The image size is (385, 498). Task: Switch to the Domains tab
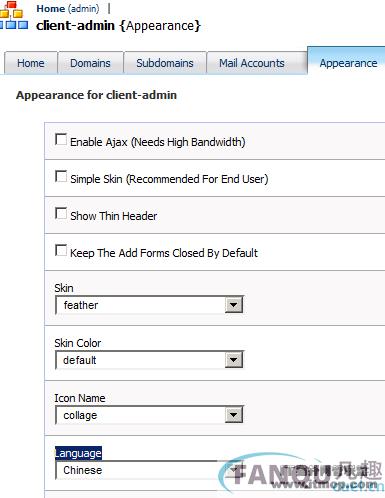point(90,63)
